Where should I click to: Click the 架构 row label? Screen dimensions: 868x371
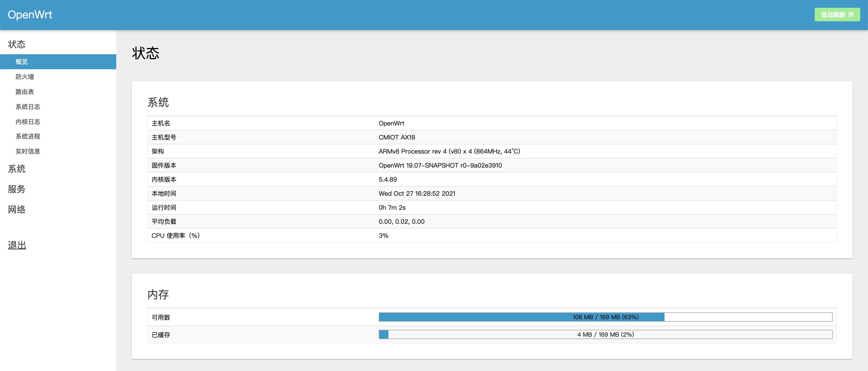[158, 151]
